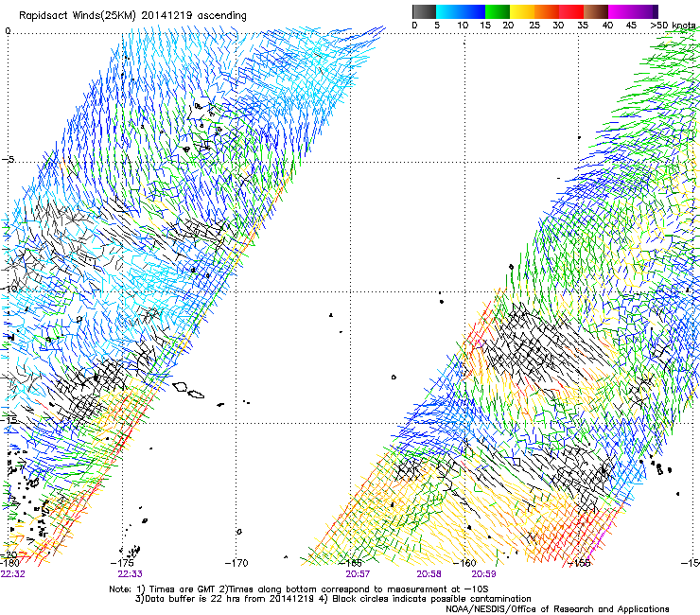The width and height of the screenshot is (700, 615).
Task: Click the "20:58" swath time label
Action: click(429, 574)
